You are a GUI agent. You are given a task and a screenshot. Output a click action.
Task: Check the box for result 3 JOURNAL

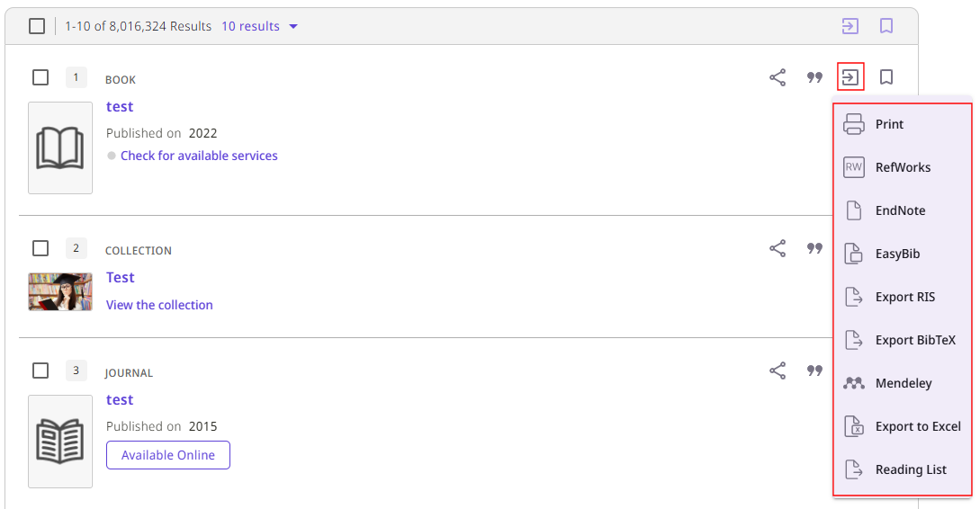pyautogui.click(x=40, y=371)
